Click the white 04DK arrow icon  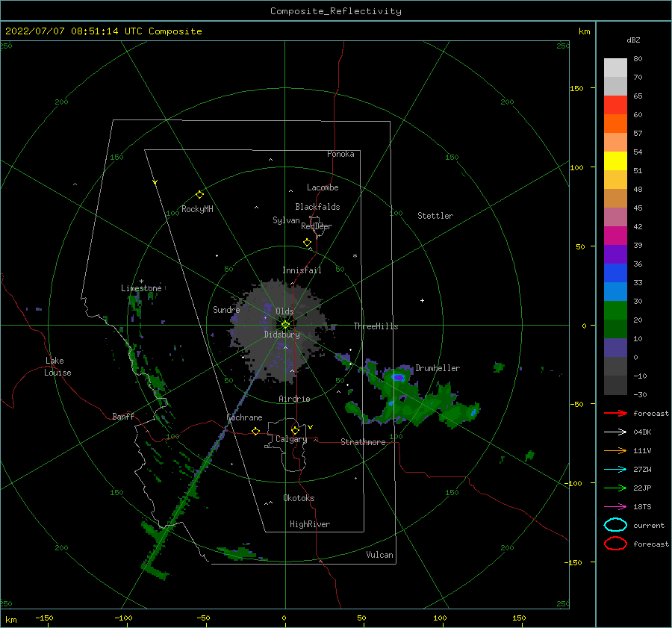[615, 432]
